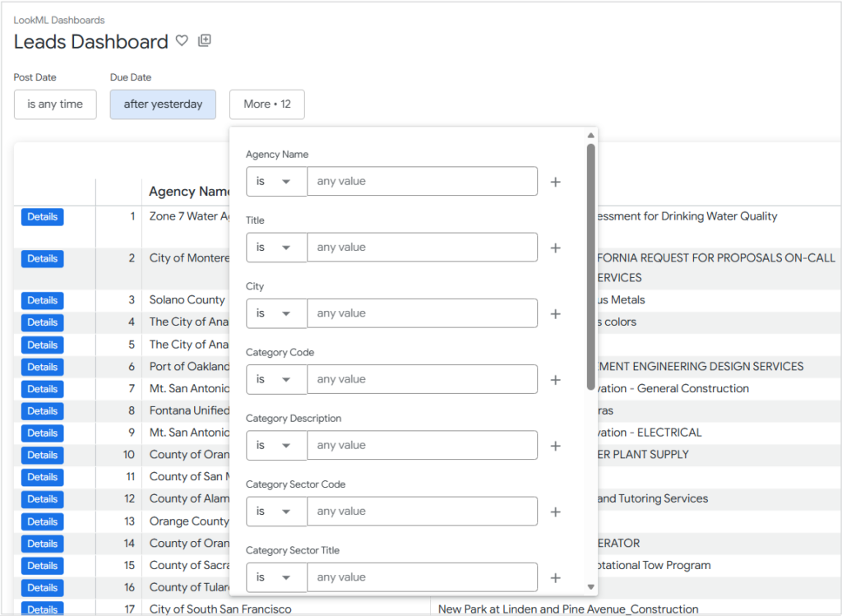Open Post Date 'is any time' filter
Viewport: 842px width, 616px height.
55,104
